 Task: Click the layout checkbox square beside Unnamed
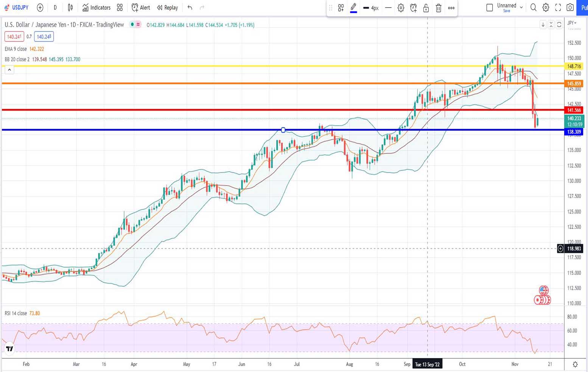click(489, 8)
